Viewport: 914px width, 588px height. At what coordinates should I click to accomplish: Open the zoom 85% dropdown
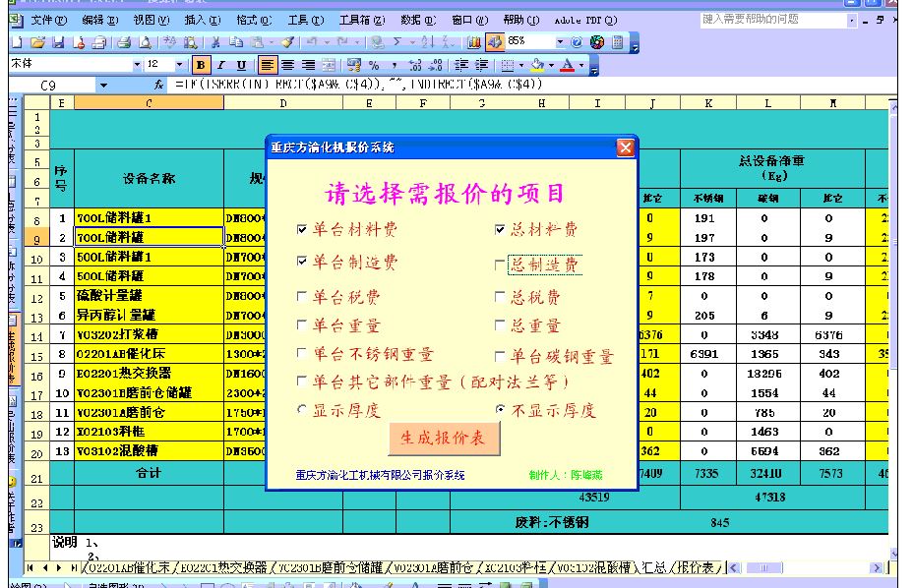(560, 42)
